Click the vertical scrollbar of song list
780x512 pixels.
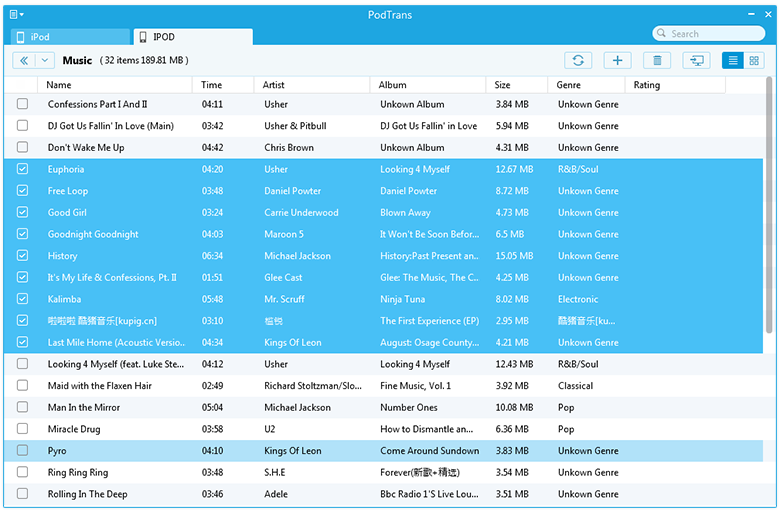click(x=769, y=200)
